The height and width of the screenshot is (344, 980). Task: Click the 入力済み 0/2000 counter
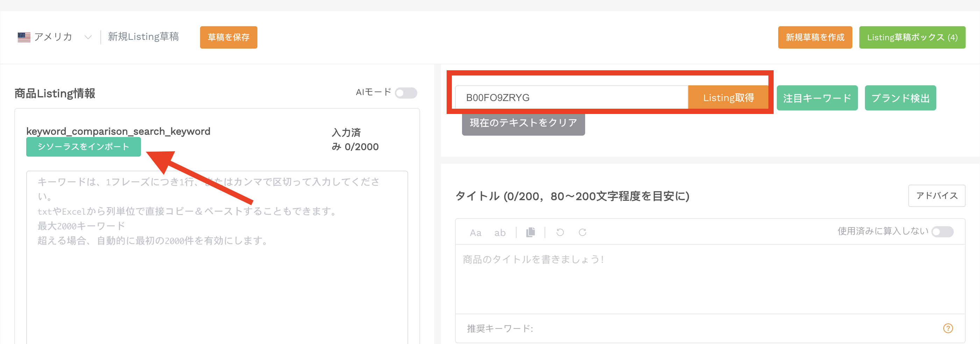click(355, 139)
